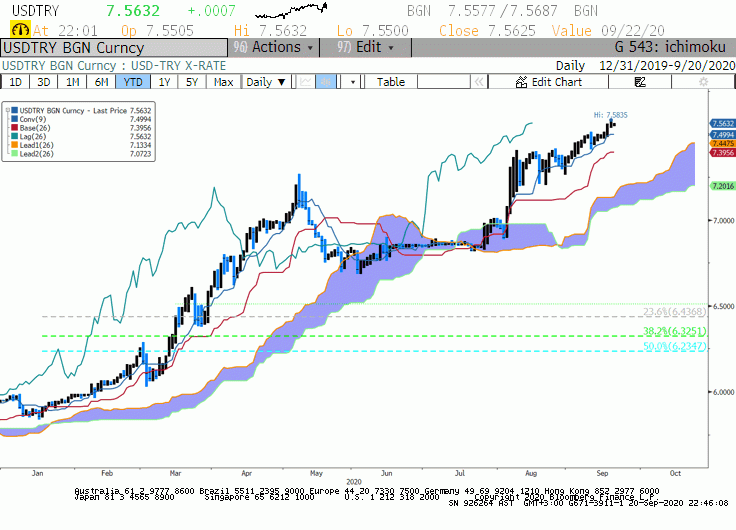This screenshot has width=736, height=530.
Task: Select the YTD range tab
Action: click(133, 82)
